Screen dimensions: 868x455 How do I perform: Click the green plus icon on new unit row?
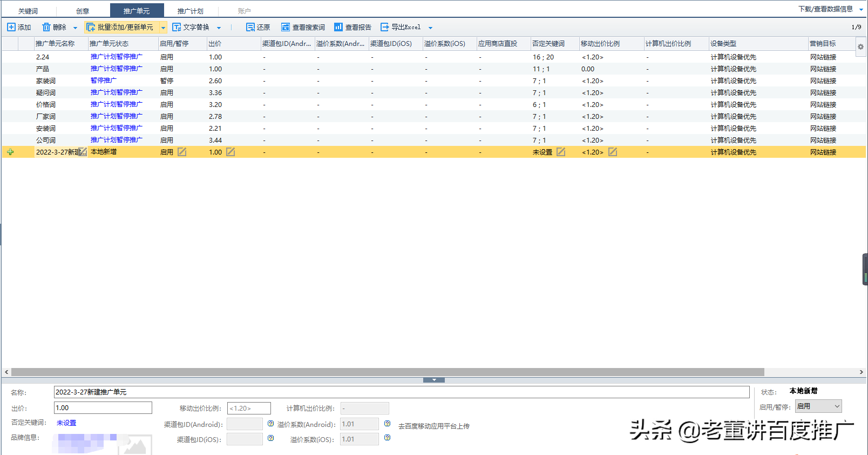pyautogui.click(x=10, y=152)
